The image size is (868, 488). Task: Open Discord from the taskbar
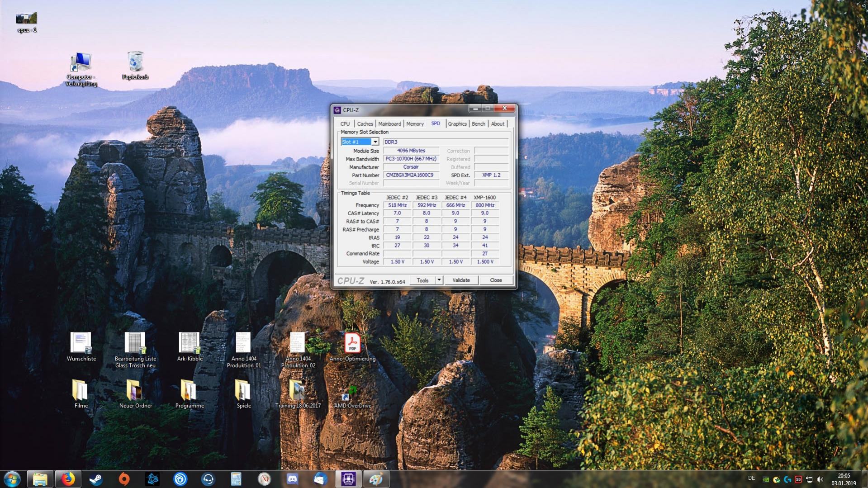click(x=292, y=479)
